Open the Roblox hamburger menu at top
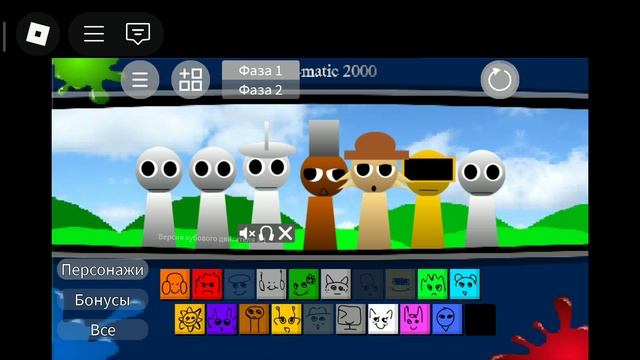The image size is (640, 360). click(x=94, y=34)
